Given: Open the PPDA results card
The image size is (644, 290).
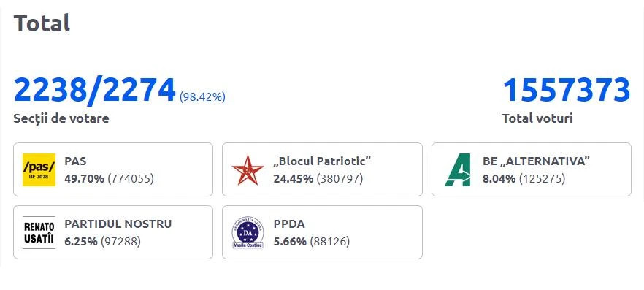Looking at the screenshot, I should tap(323, 232).
